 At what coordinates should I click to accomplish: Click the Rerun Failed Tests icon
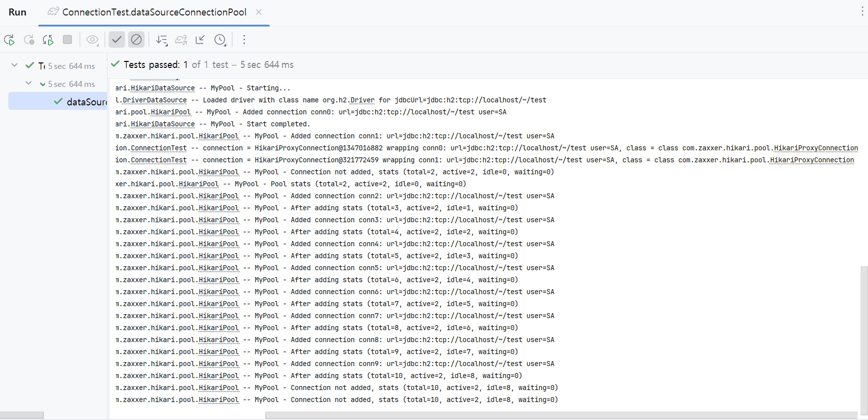tap(29, 40)
